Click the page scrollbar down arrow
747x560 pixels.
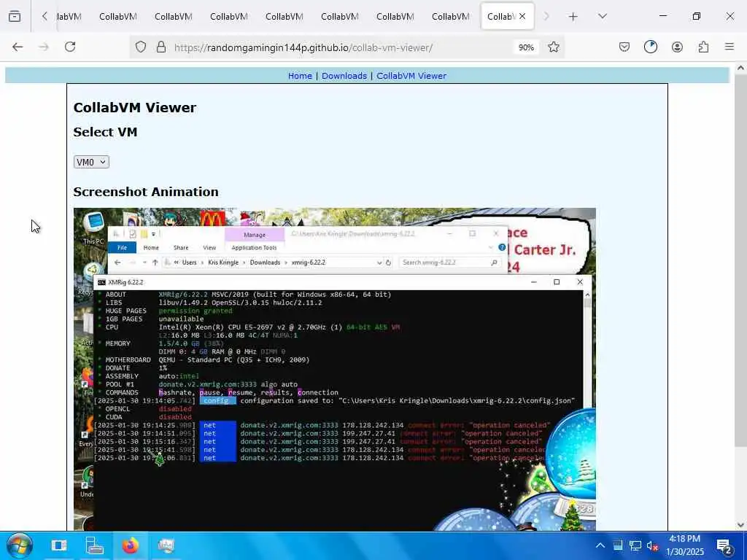[x=740, y=525]
